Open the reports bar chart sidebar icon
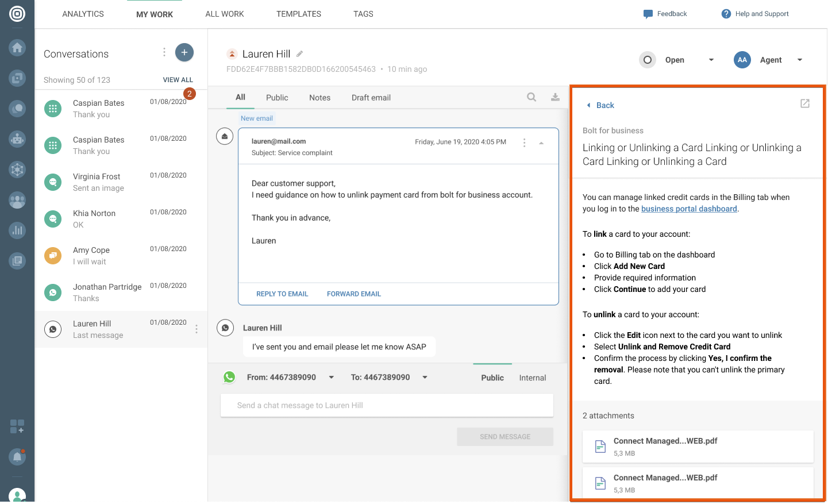The height and width of the screenshot is (504, 828). click(17, 230)
